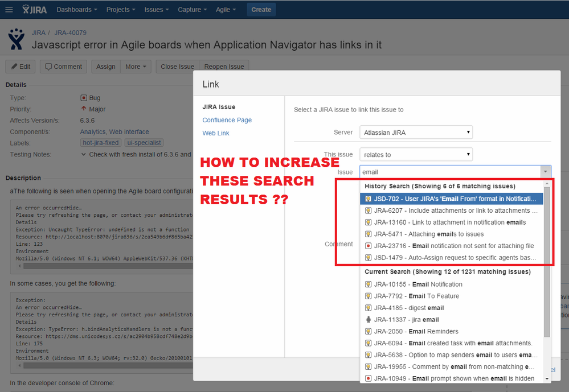Click the Bug type icon
569x392 pixels.
[84, 98]
